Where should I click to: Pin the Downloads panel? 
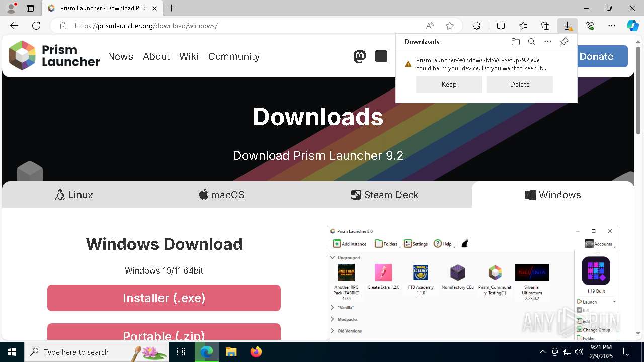564,42
